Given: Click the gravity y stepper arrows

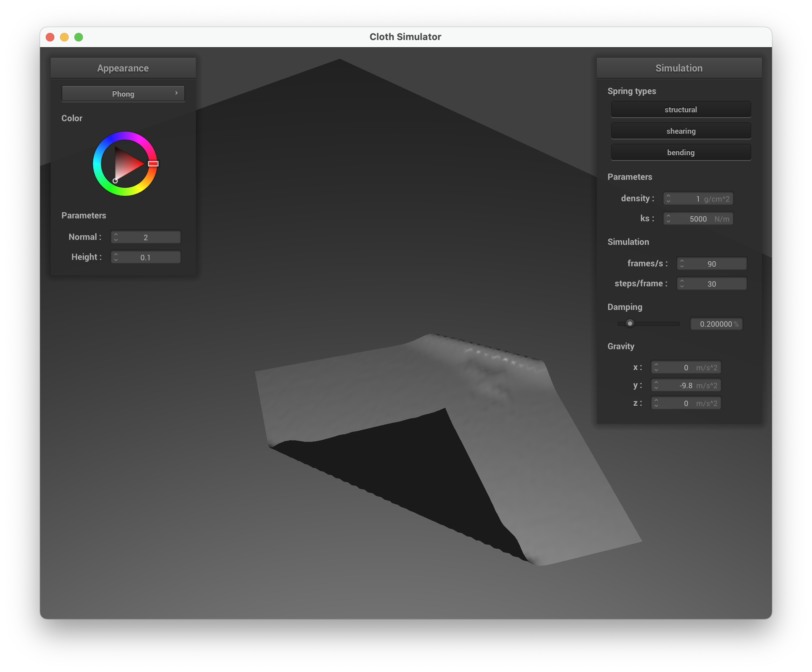Looking at the screenshot, I should 656,385.
